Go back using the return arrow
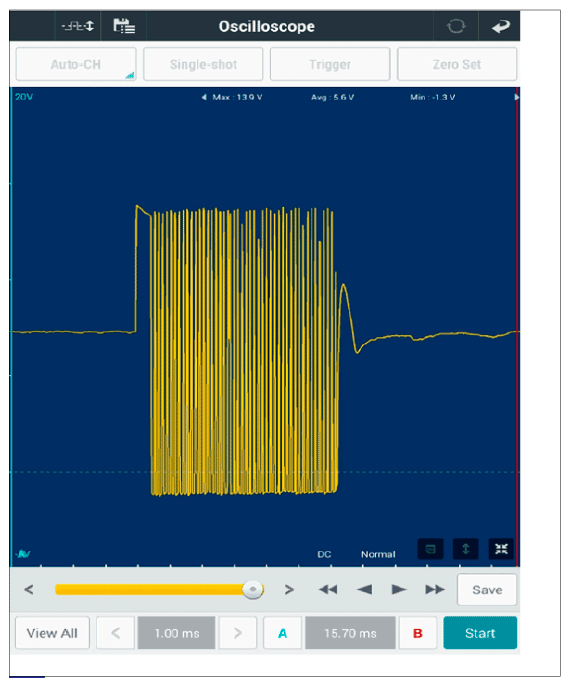 pos(500,26)
